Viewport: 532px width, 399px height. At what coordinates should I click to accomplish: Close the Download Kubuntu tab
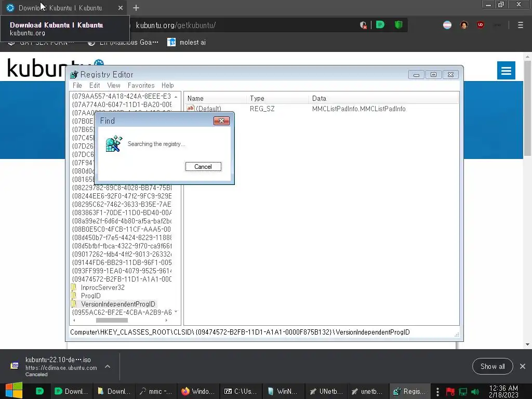click(x=121, y=8)
